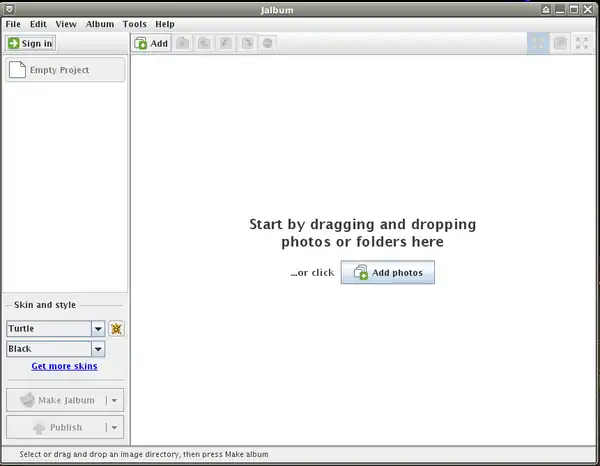This screenshot has height=466, width=600.
Task: Click the icon left of full screen
Action: [x=560, y=43]
